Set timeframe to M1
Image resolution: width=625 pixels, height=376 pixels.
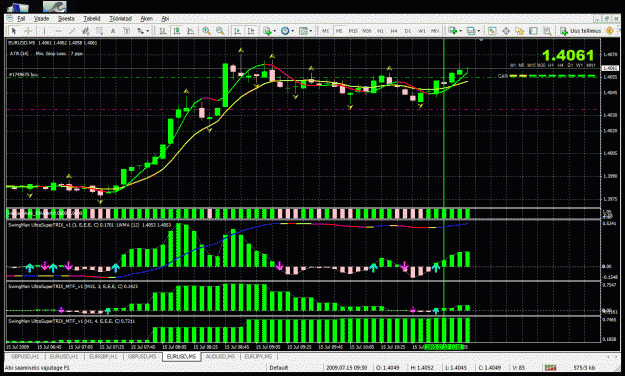(325, 31)
